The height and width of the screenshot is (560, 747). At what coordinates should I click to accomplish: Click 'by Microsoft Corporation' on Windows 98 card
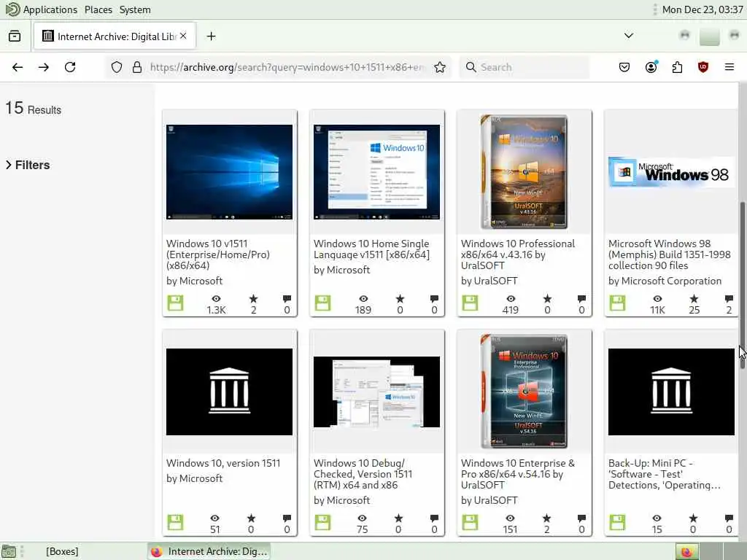pos(665,281)
